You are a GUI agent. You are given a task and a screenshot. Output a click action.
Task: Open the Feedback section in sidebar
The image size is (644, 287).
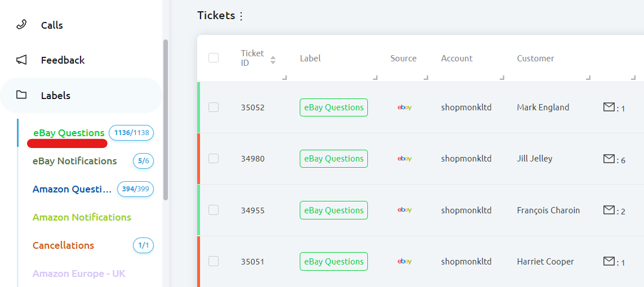pyautogui.click(x=63, y=60)
